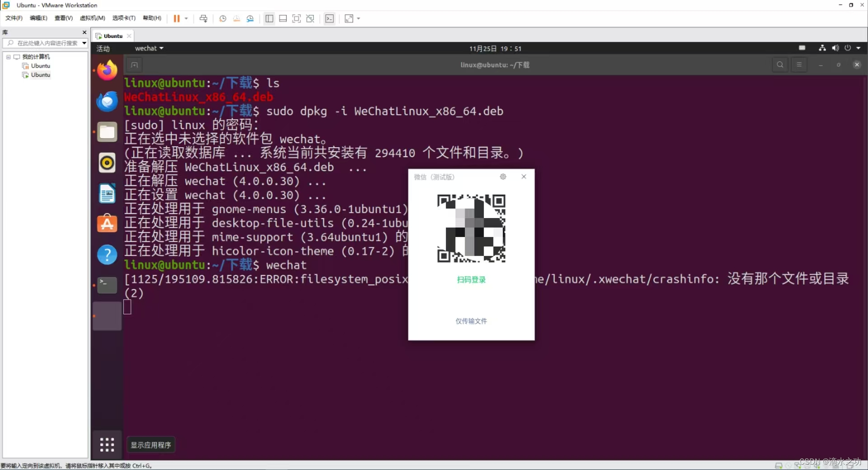
Task: Open the Terminal icon in dock
Action: coord(107,285)
